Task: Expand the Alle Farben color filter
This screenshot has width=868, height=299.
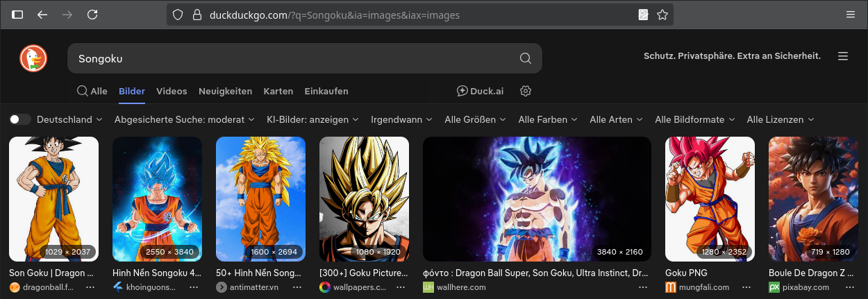Action: click(548, 119)
